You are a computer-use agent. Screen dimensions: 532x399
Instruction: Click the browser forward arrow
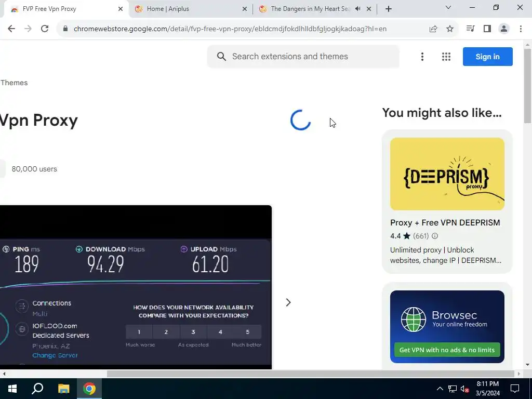coord(28,29)
